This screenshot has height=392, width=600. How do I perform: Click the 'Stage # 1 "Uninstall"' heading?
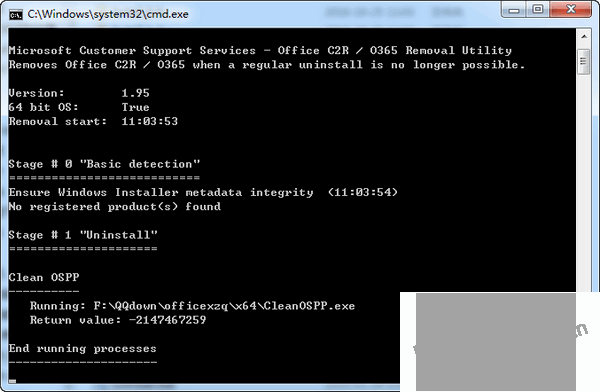pyautogui.click(x=83, y=235)
